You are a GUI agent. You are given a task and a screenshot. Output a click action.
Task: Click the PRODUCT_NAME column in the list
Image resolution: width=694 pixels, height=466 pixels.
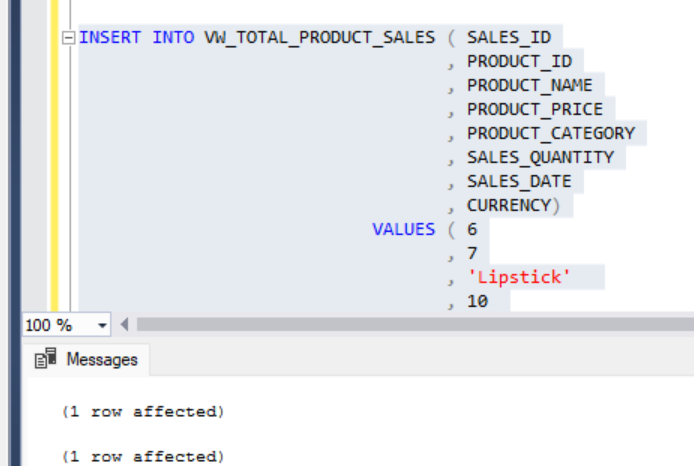pos(529,86)
